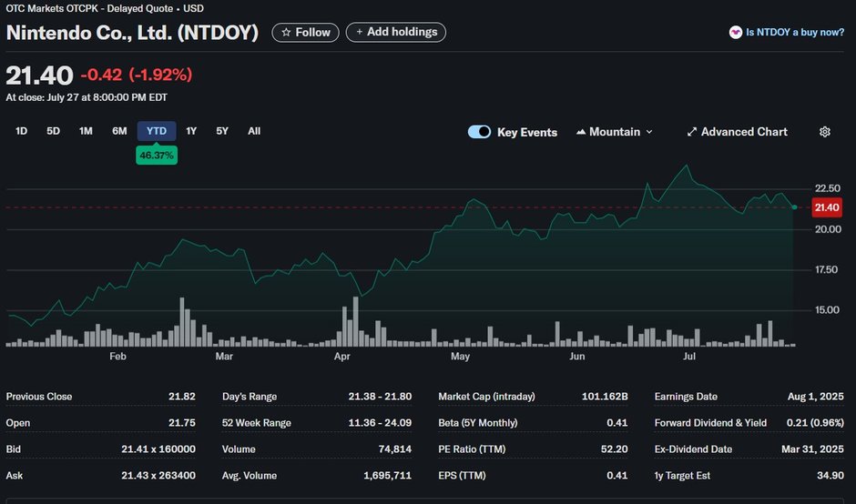Select the 5Y time range tab
856x504 pixels.
[222, 131]
